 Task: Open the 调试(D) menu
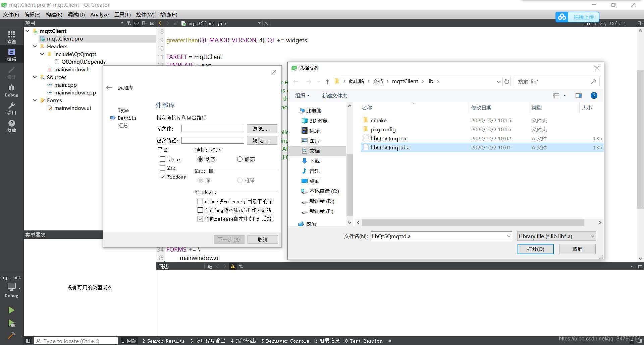click(x=76, y=14)
